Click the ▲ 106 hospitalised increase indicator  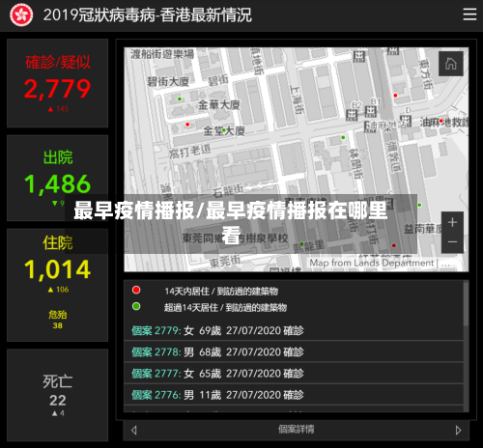(58, 290)
